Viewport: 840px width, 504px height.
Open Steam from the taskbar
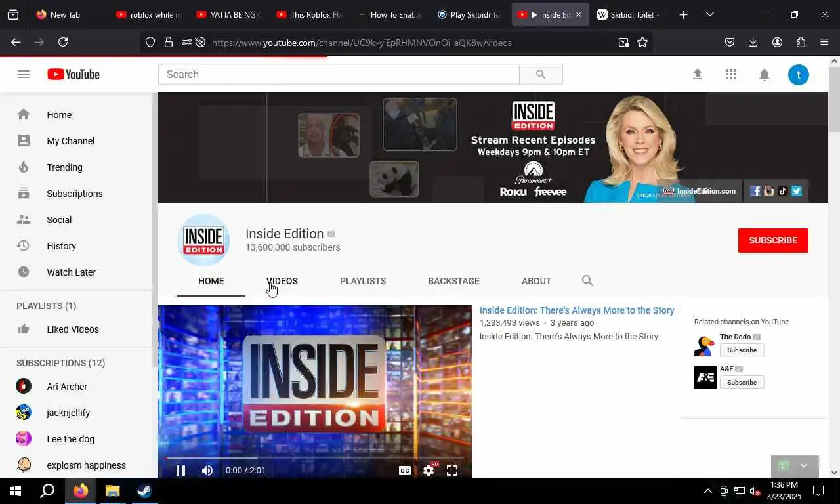point(144,491)
